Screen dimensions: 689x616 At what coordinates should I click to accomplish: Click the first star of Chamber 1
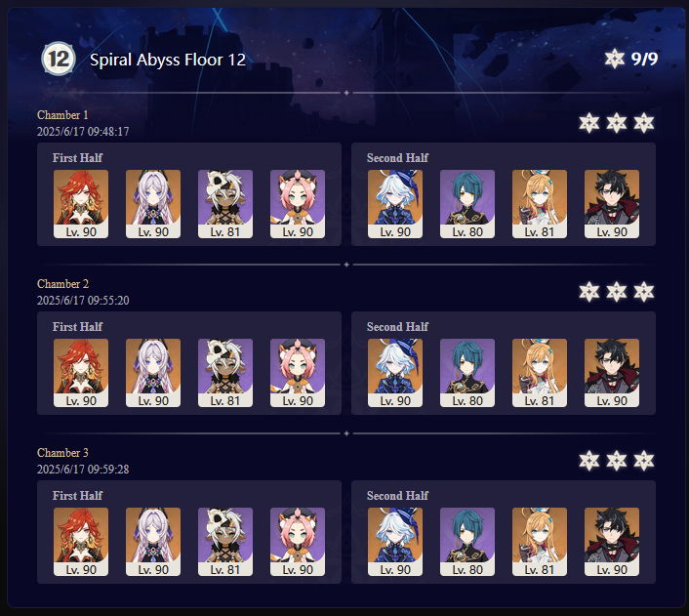pyautogui.click(x=588, y=123)
